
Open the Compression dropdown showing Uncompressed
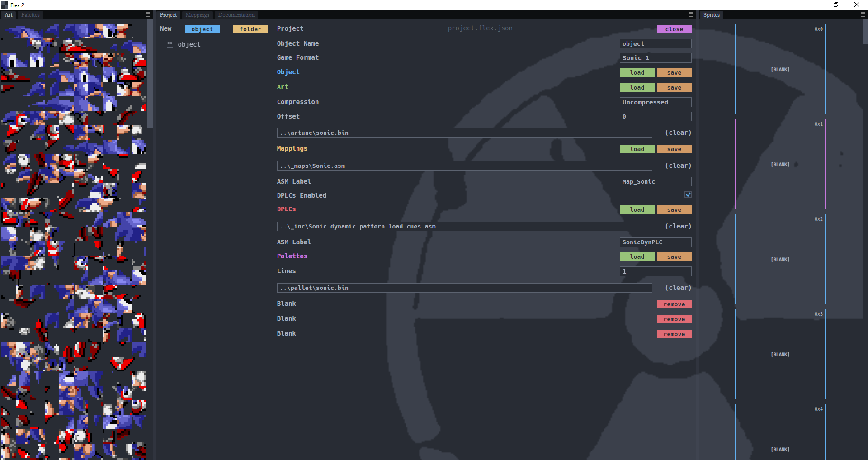point(656,102)
